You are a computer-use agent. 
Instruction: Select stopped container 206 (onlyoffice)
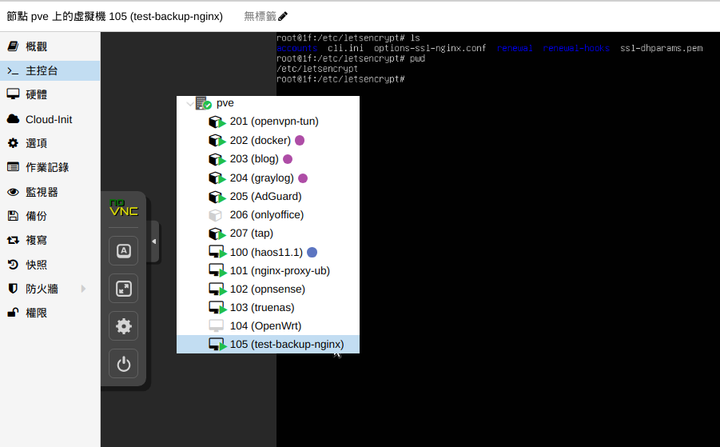tap(268, 215)
